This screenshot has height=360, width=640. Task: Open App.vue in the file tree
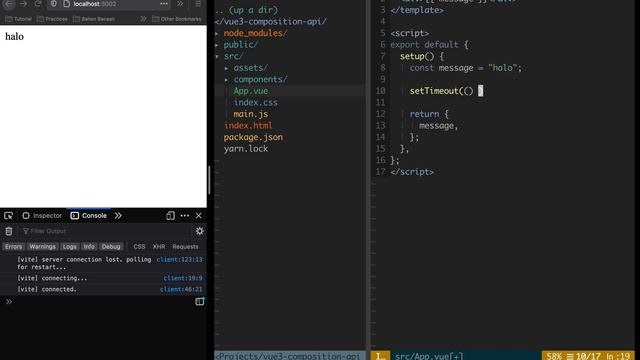(x=251, y=91)
